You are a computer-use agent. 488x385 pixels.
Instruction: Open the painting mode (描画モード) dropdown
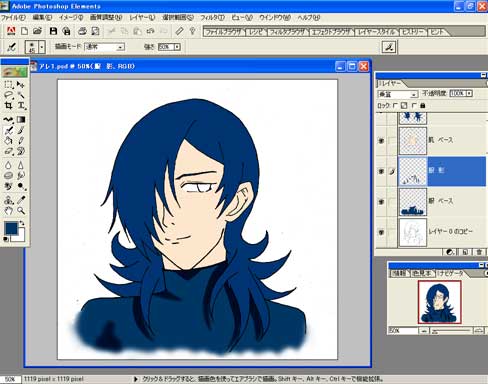(x=105, y=47)
